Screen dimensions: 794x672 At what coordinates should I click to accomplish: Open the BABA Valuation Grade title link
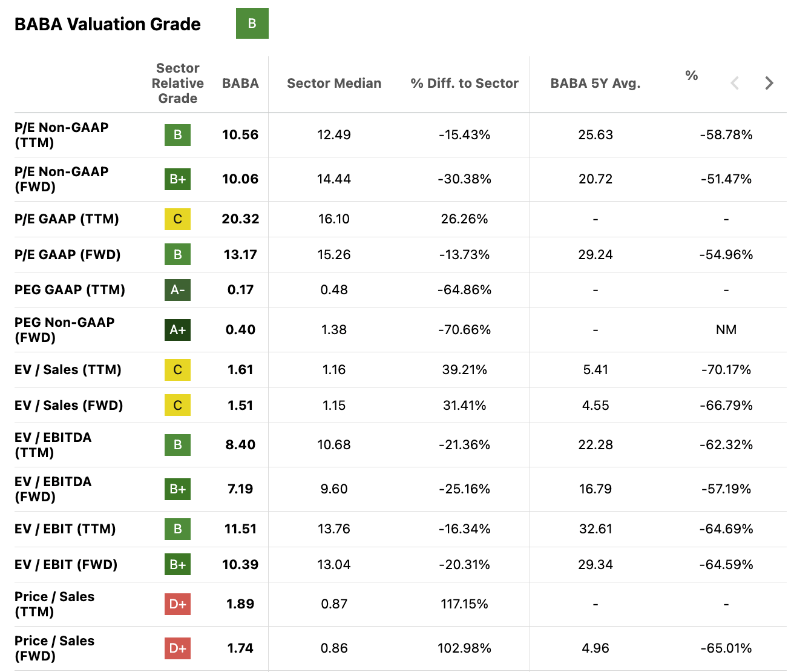tap(107, 24)
